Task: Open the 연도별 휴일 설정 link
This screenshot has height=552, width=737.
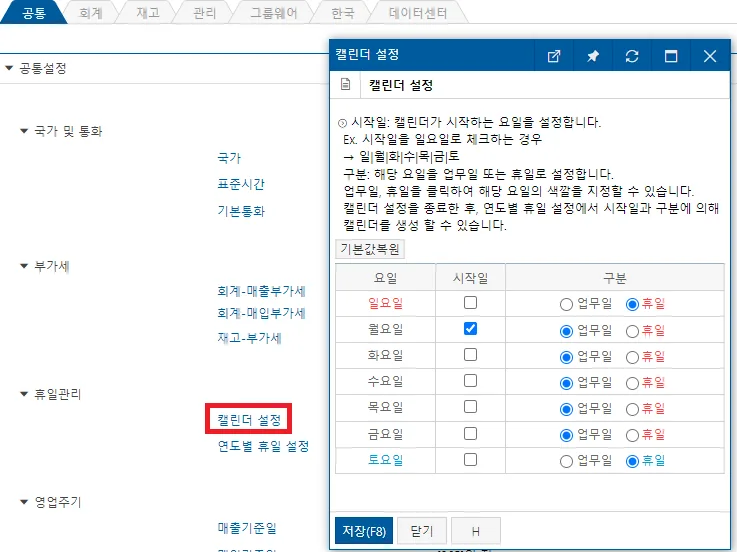Action: 263,446
